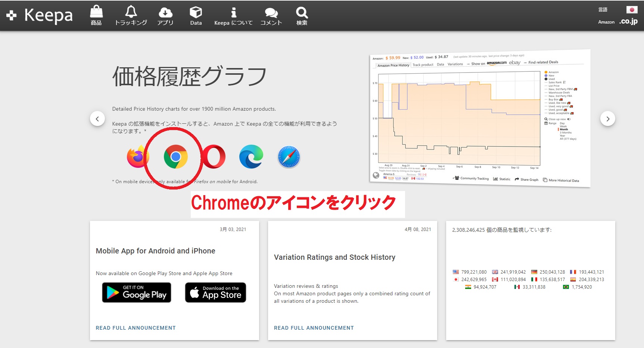Open the 商品 shopping bag menu

(96, 15)
